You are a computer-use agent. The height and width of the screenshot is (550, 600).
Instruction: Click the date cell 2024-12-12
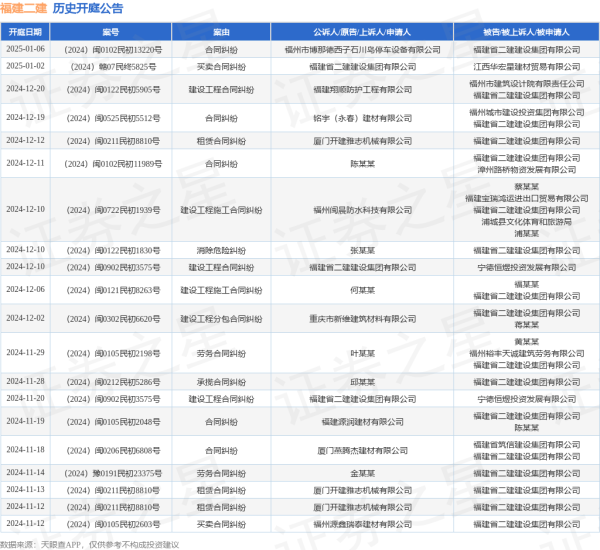pyautogui.click(x=25, y=140)
